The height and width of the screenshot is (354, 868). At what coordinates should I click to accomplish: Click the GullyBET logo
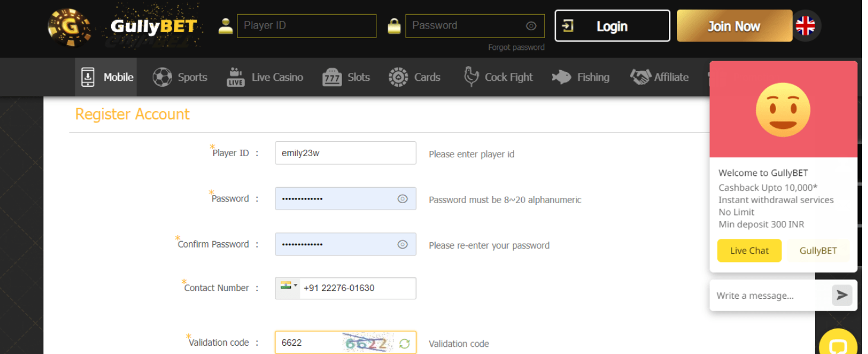pos(123,27)
